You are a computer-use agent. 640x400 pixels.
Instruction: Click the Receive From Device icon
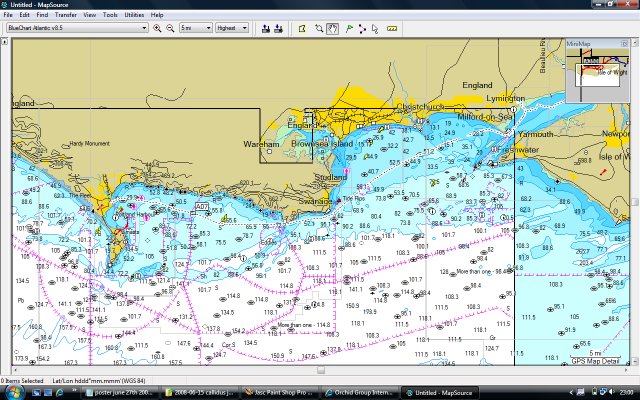point(277,28)
